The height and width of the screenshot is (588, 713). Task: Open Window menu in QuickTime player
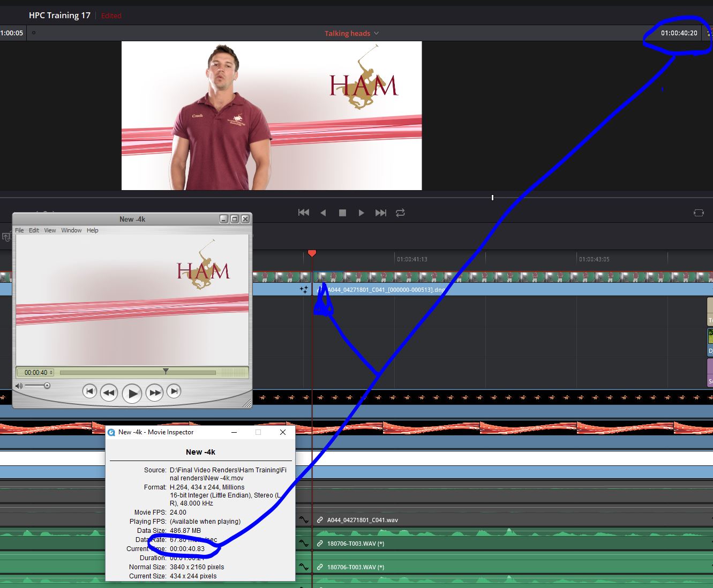(x=71, y=230)
